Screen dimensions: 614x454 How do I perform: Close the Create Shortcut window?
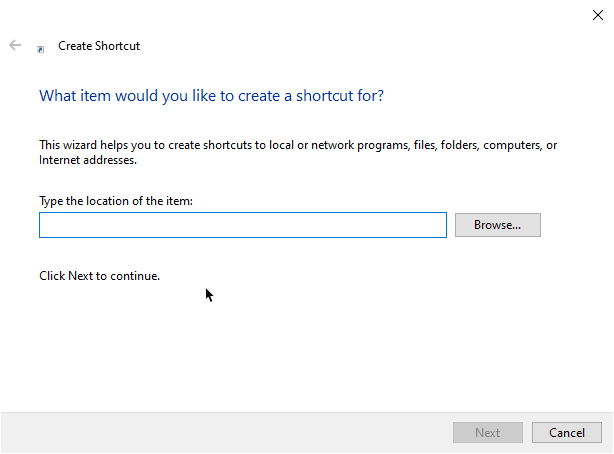[x=597, y=14]
